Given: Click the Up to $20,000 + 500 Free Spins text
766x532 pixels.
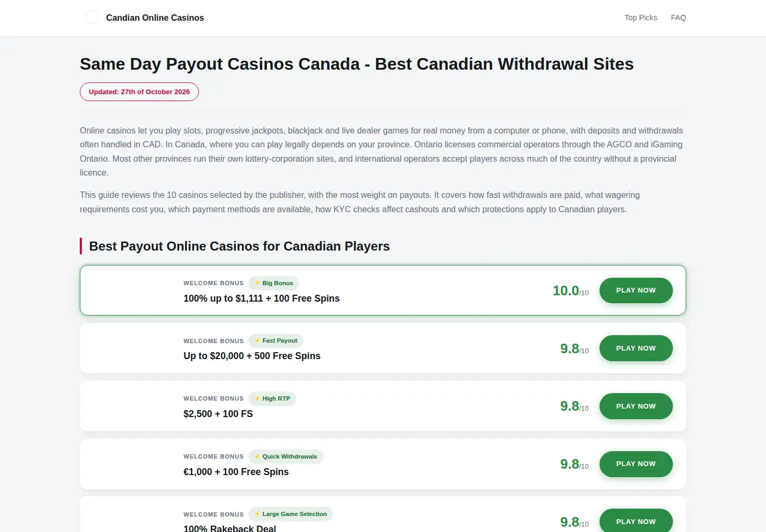Looking at the screenshot, I should pyautogui.click(x=252, y=356).
